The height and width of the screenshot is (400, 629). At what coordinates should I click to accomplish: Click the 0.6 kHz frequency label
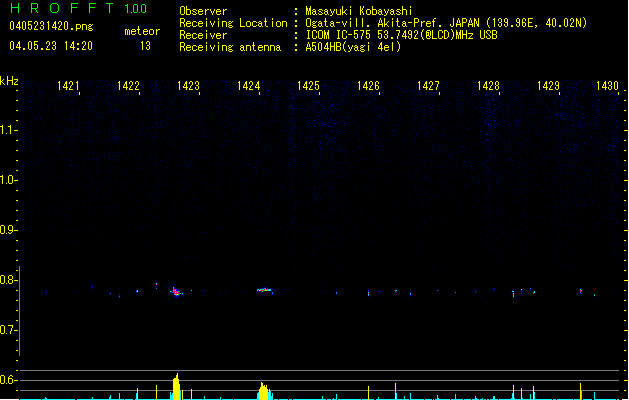pos(8,380)
